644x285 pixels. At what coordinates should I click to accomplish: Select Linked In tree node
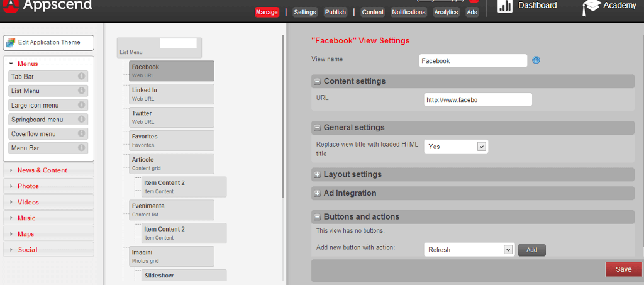[x=172, y=94]
